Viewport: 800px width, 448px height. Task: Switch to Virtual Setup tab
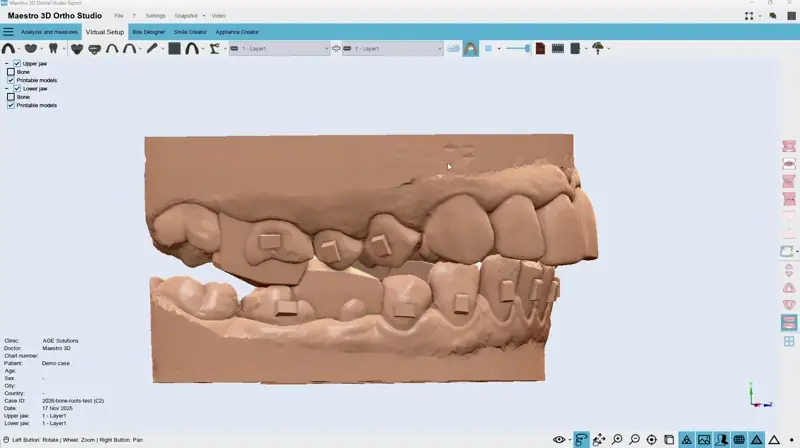pos(105,32)
